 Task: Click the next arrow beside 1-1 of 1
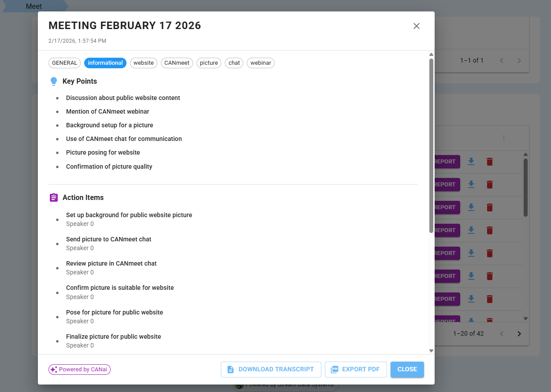519,60
